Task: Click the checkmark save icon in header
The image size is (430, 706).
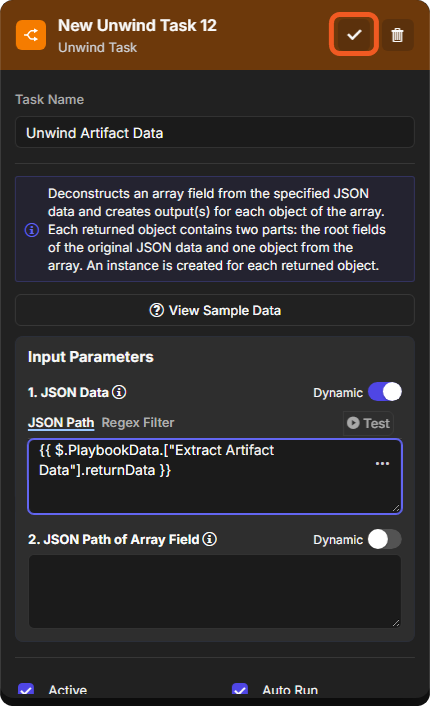Action: (354, 35)
